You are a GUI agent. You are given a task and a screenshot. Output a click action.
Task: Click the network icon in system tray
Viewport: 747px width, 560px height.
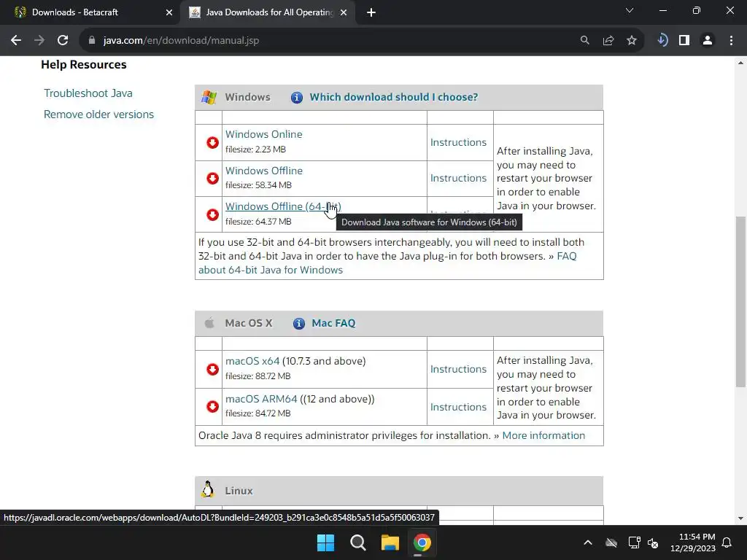tap(634, 542)
